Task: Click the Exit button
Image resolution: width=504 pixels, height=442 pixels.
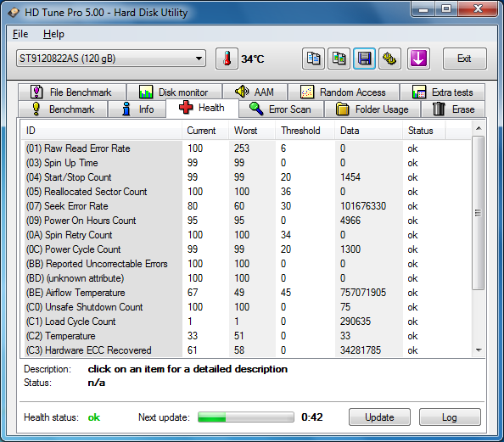Action: [x=464, y=59]
